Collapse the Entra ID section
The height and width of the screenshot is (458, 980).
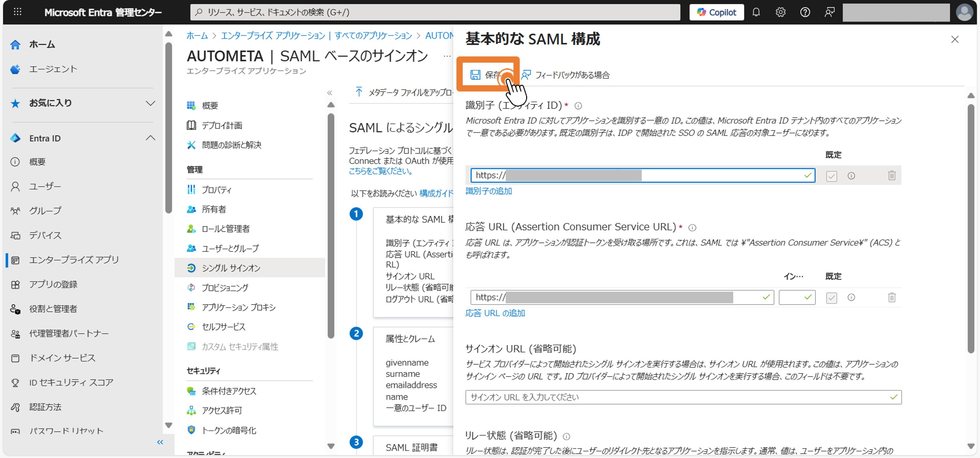tap(150, 138)
